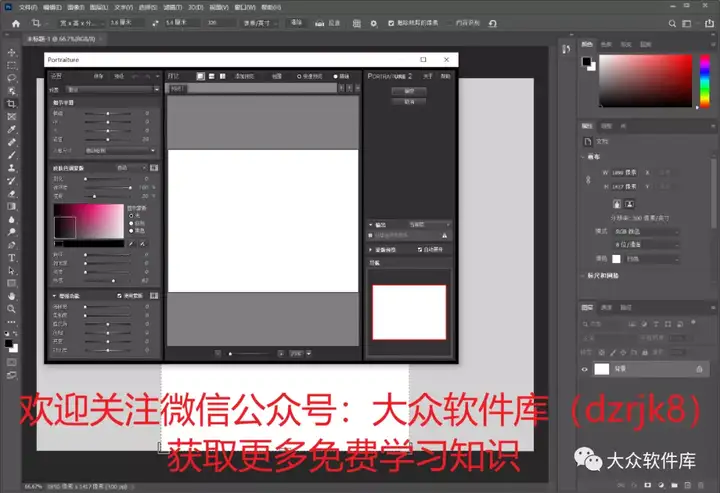Screen dimensions: 720x493
Task: Select the Eyedropper tool in the toolbox
Action: pyautogui.click(x=11, y=129)
